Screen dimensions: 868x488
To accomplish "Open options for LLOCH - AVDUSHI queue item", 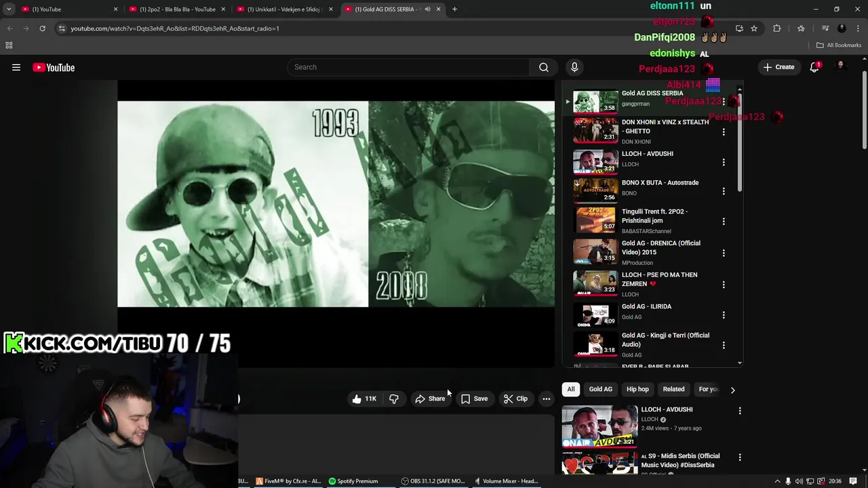I will point(724,162).
